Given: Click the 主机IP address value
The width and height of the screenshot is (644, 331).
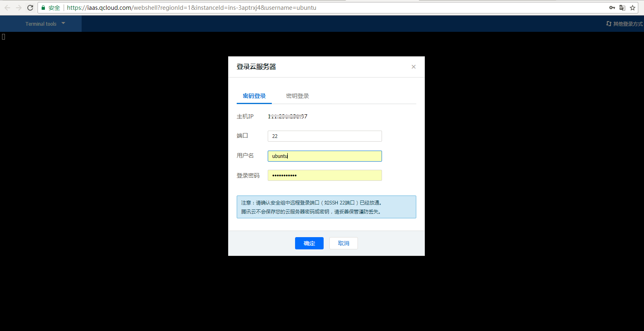Looking at the screenshot, I should (288, 116).
